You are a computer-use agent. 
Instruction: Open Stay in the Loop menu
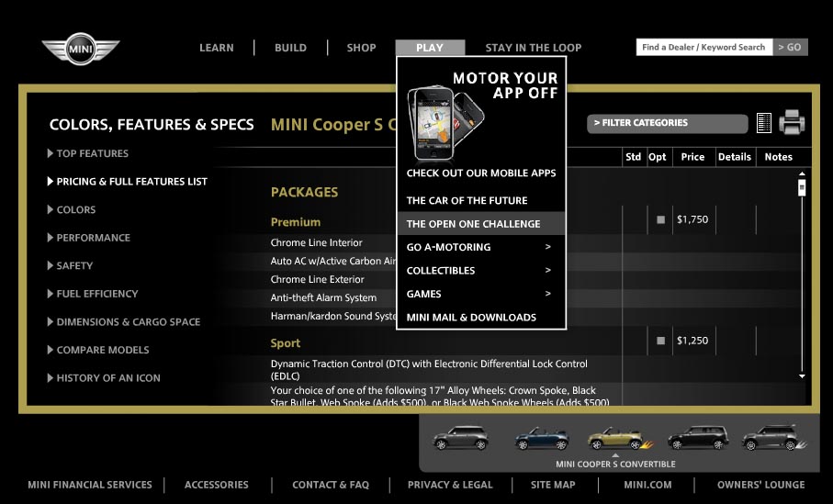click(534, 48)
